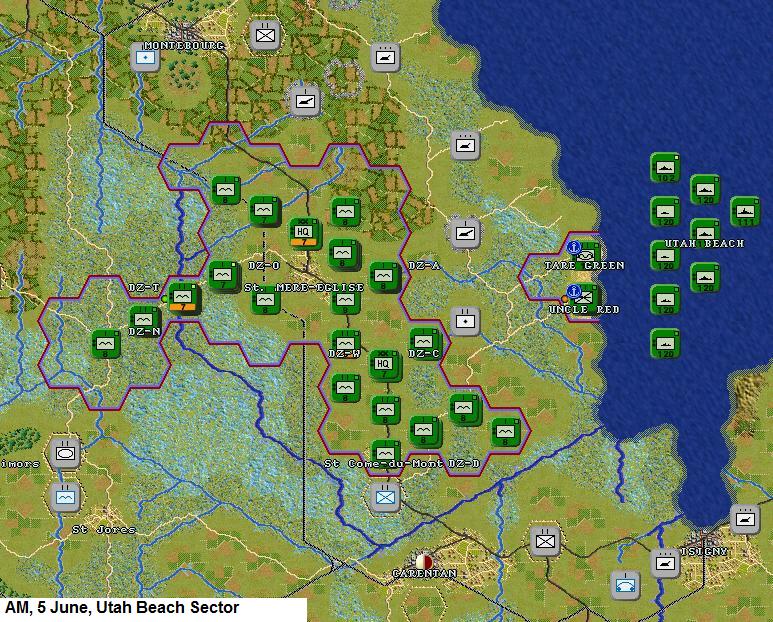Click the DZ-O drop zone label

pos(264,266)
